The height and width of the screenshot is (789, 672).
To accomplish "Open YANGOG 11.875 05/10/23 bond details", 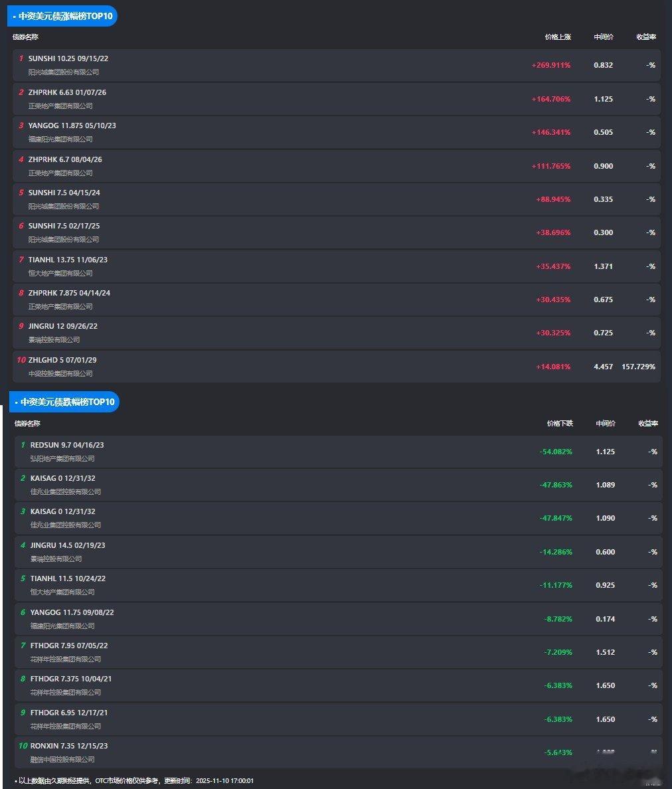I will coord(72,126).
